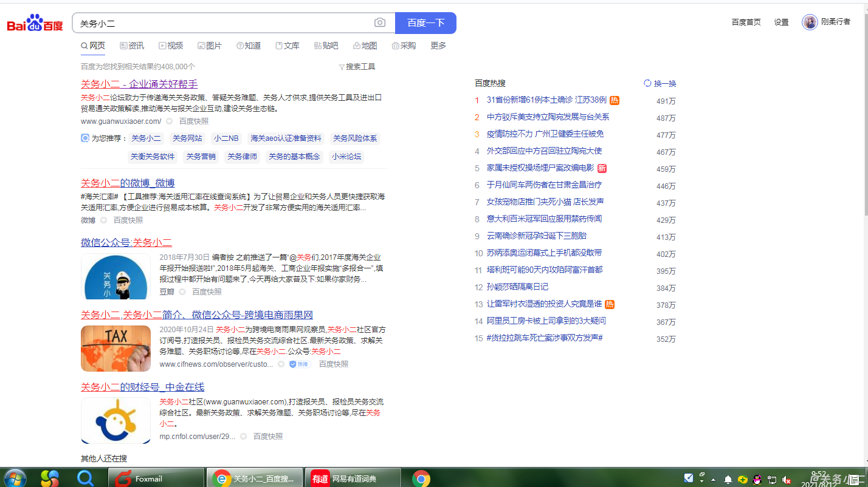
Task: Click the dropdown icon after 微博 source
Action: pyautogui.click(x=103, y=220)
